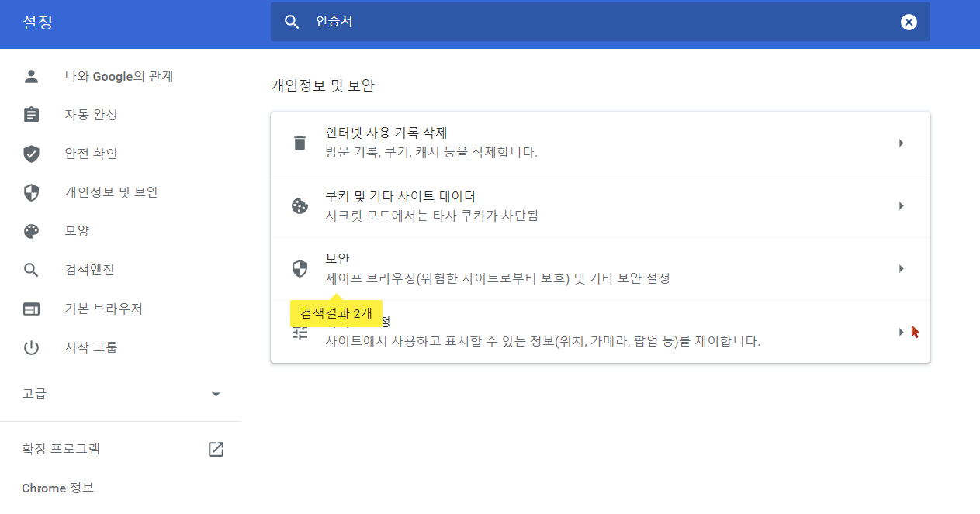This screenshot has width=980, height=514.
Task: Open the 자동 완성 section
Action: pyautogui.click(x=91, y=115)
